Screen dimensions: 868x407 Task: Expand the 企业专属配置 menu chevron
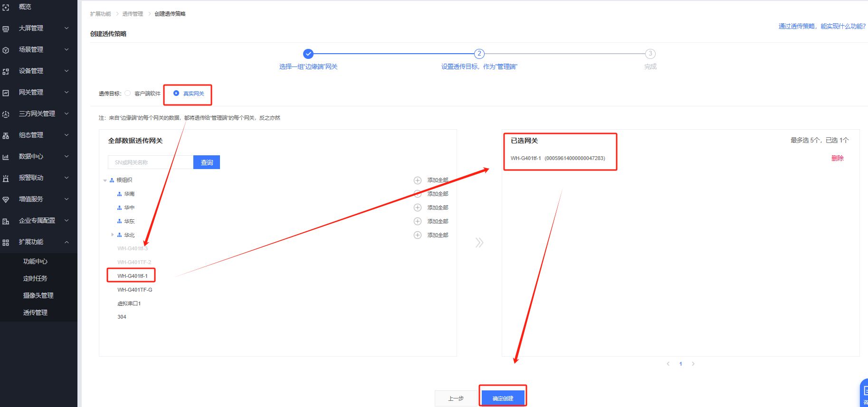click(x=67, y=220)
